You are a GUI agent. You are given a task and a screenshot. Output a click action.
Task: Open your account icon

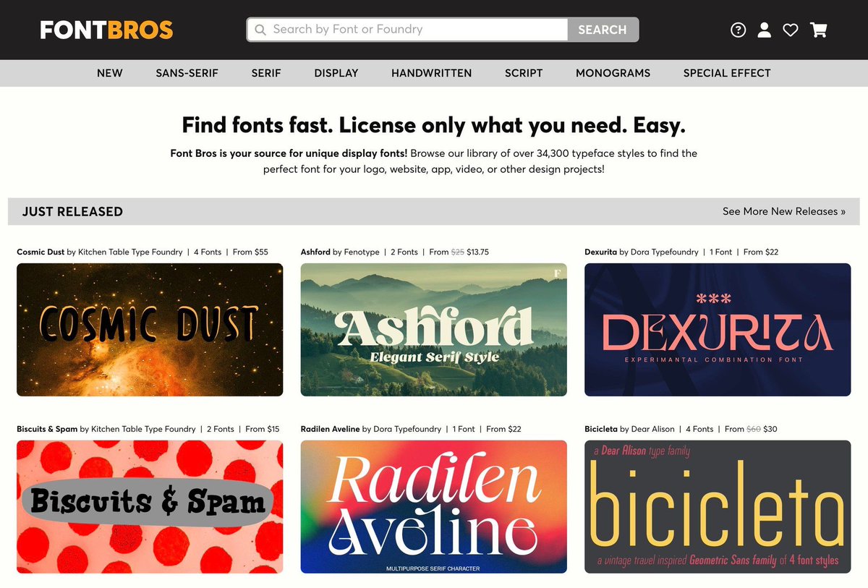click(764, 30)
